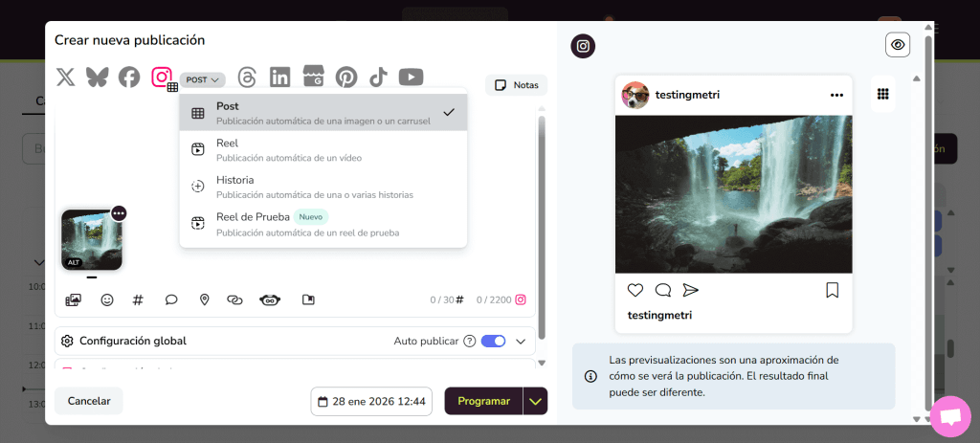The width and height of the screenshot is (980, 443).
Task: Open the three-dot menu in post preview
Action: pyautogui.click(x=836, y=95)
